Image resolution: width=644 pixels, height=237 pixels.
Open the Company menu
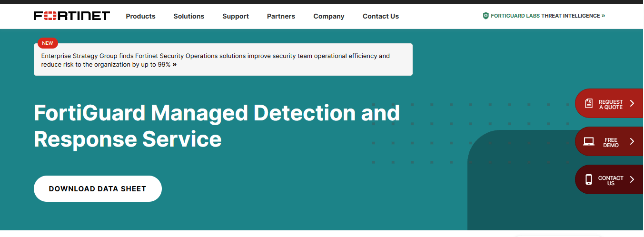pos(329,16)
